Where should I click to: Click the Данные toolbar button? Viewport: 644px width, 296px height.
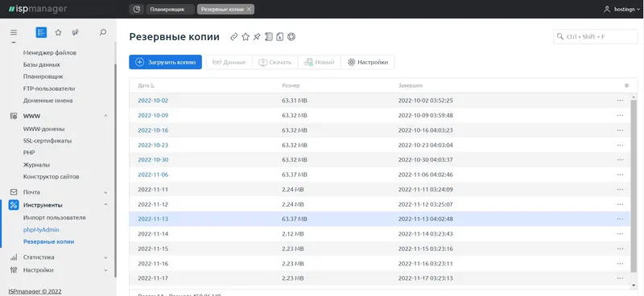click(229, 62)
